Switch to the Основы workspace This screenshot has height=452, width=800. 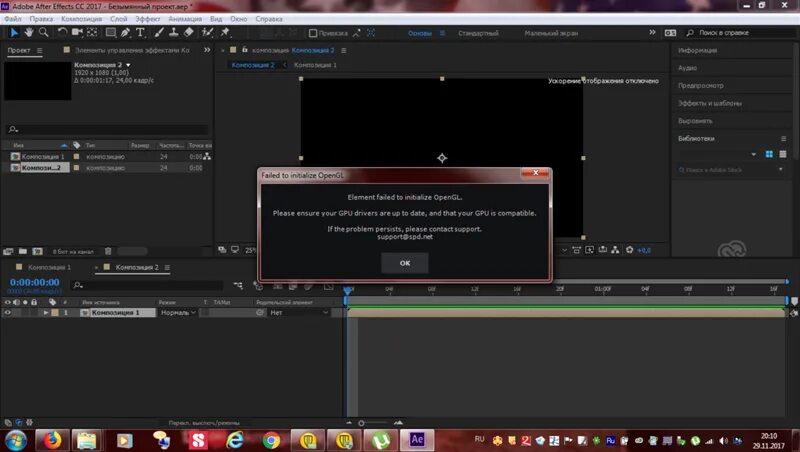pos(420,33)
